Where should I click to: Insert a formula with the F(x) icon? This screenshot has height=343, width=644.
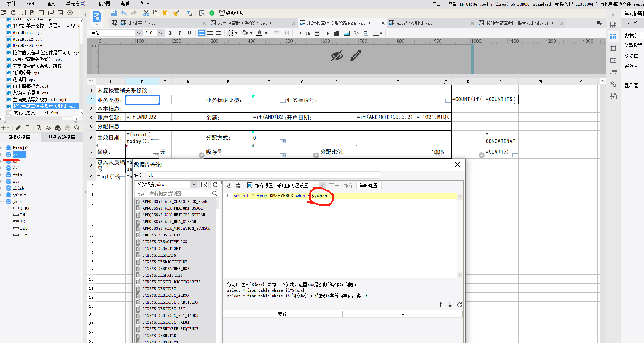327,33
